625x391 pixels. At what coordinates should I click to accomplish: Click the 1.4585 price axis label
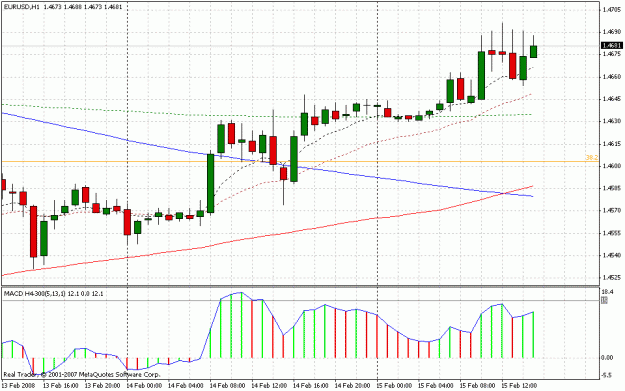[611, 188]
